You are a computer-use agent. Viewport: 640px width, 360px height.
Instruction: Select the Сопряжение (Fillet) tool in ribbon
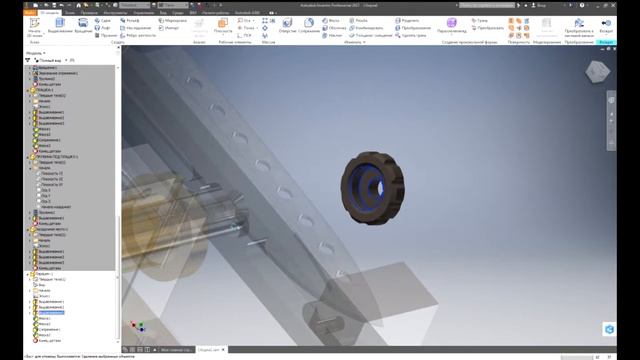[309, 25]
